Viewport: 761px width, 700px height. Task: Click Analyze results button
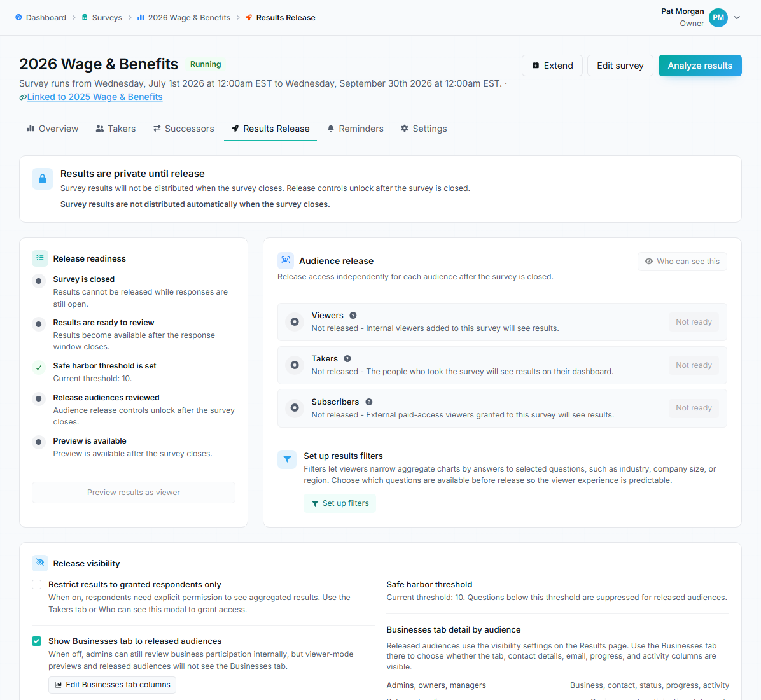700,66
